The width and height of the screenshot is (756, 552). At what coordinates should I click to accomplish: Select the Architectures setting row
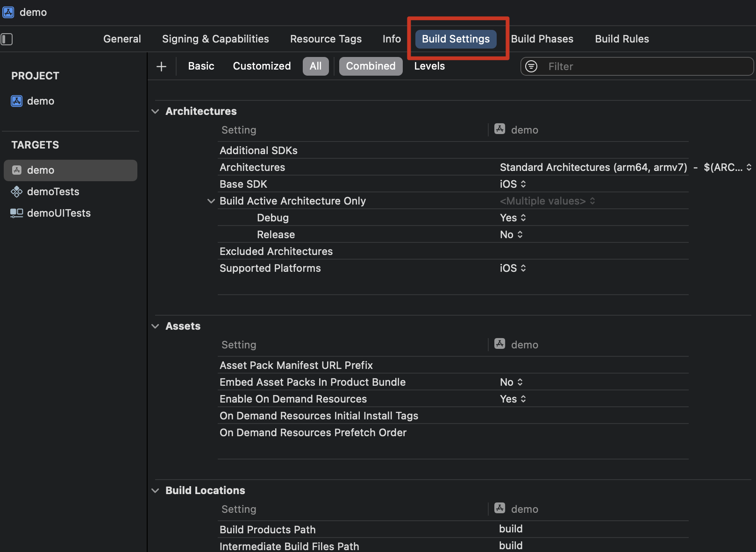pos(453,167)
